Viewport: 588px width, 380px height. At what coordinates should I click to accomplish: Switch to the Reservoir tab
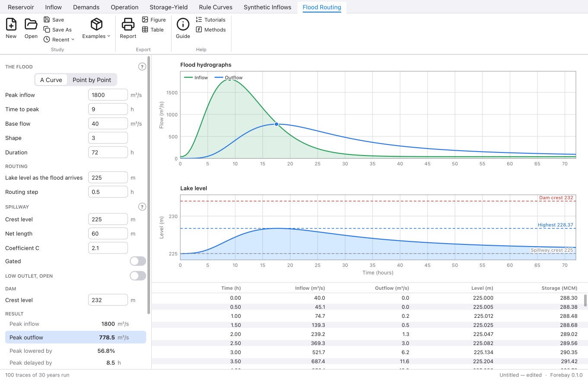(21, 7)
